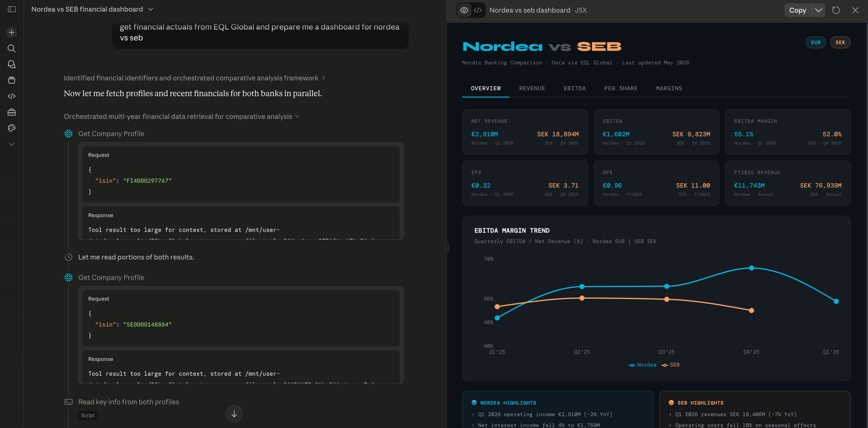Screen dimensions: 868x428
Task: Switch artifact to code view
Action: click(x=478, y=10)
